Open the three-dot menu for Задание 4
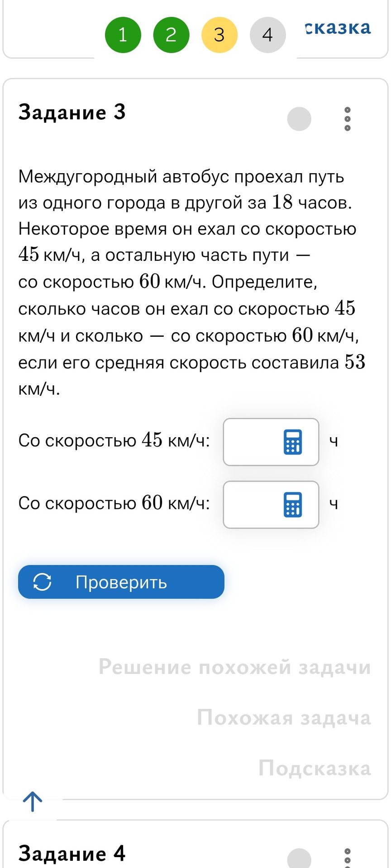This screenshot has width=391, height=868. point(347,857)
